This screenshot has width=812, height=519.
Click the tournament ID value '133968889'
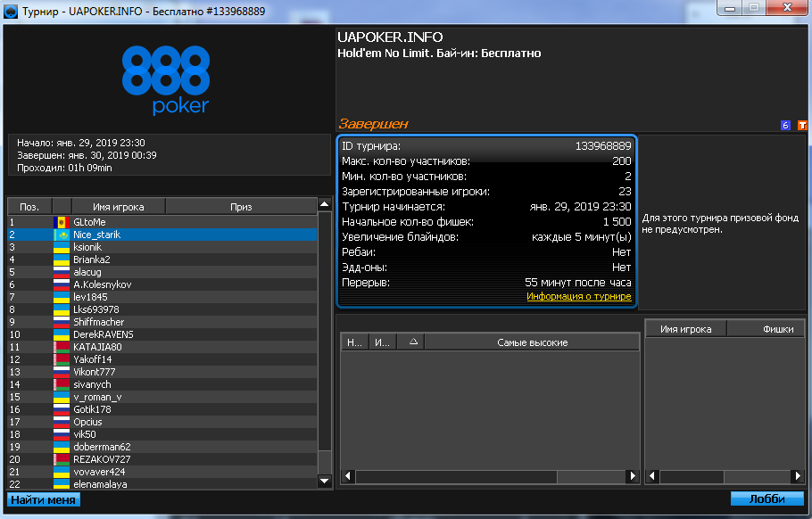pyautogui.click(x=603, y=146)
